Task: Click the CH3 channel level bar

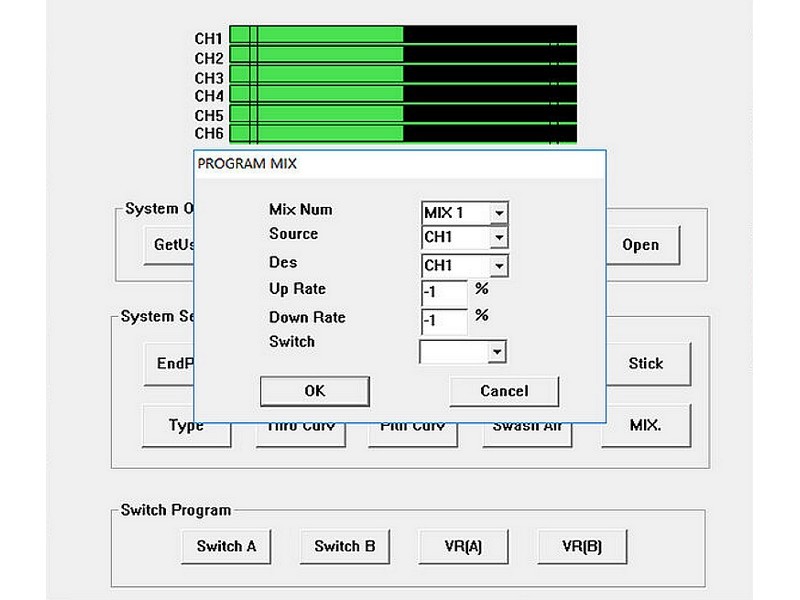Action: click(x=403, y=74)
